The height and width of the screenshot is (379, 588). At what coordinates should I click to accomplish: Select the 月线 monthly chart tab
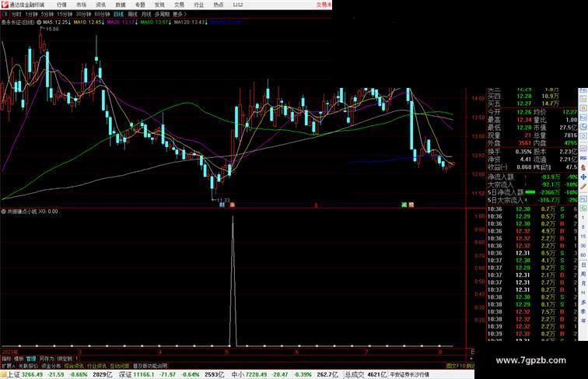pos(146,14)
